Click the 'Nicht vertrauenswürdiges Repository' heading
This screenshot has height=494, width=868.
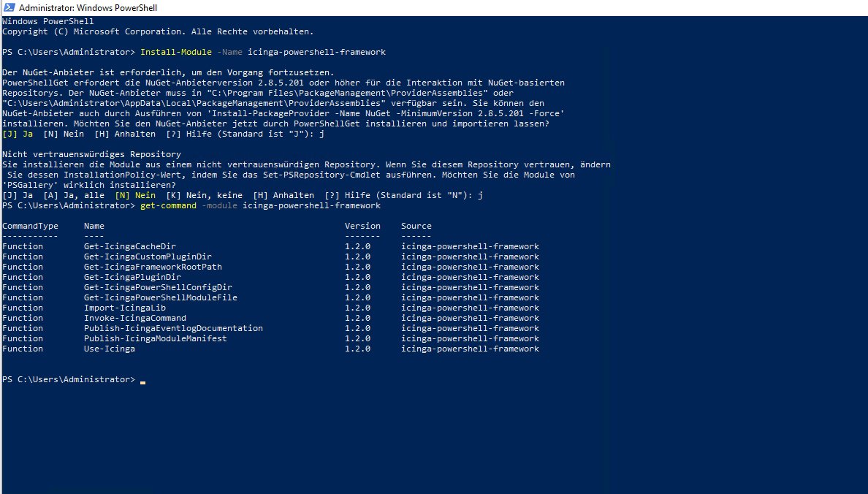91,155
